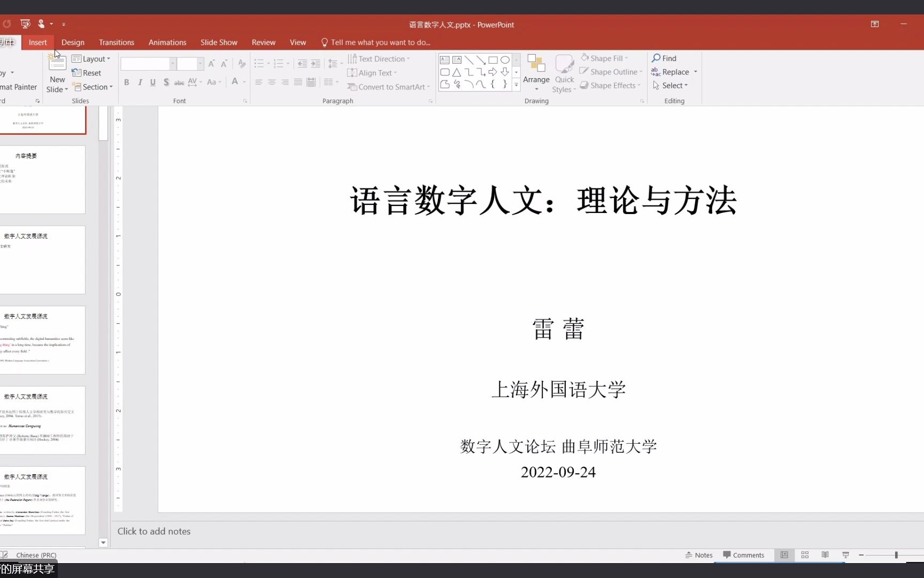Open the Drawing group dialog launcher
This screenshot has width=924, height=578.
(x=642, y=101)
